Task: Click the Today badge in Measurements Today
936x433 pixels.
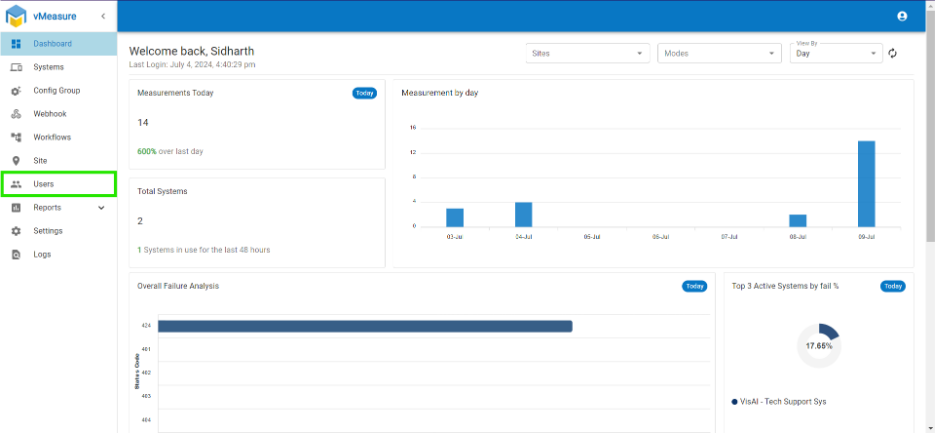Action: pyautogui.click(x=364, y=93)
